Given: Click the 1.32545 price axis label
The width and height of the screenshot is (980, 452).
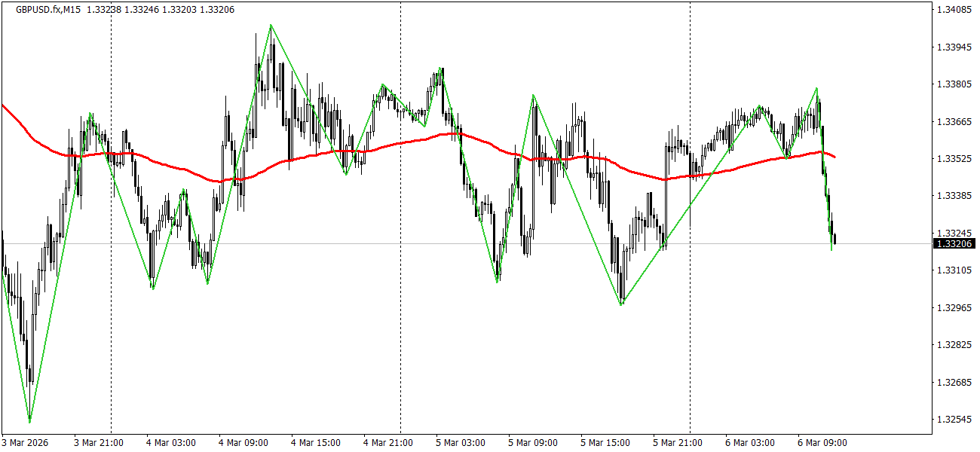Looking at the screenshot, I should 954,419.
